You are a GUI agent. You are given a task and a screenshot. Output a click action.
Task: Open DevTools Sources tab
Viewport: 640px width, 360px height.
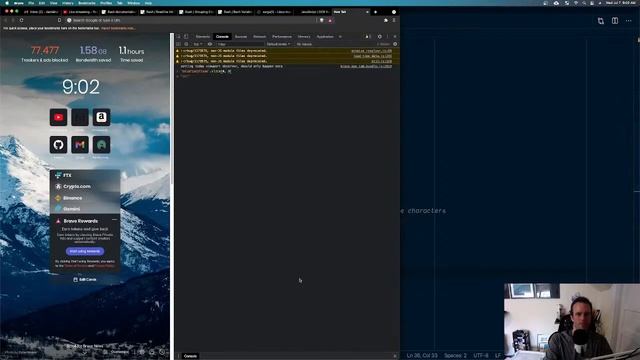click(x=241, y=37)
